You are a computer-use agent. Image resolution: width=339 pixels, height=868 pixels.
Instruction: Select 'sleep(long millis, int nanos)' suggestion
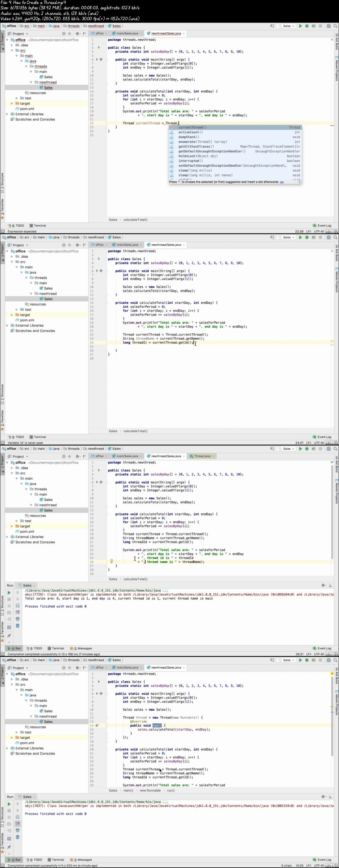pos(235,175)
